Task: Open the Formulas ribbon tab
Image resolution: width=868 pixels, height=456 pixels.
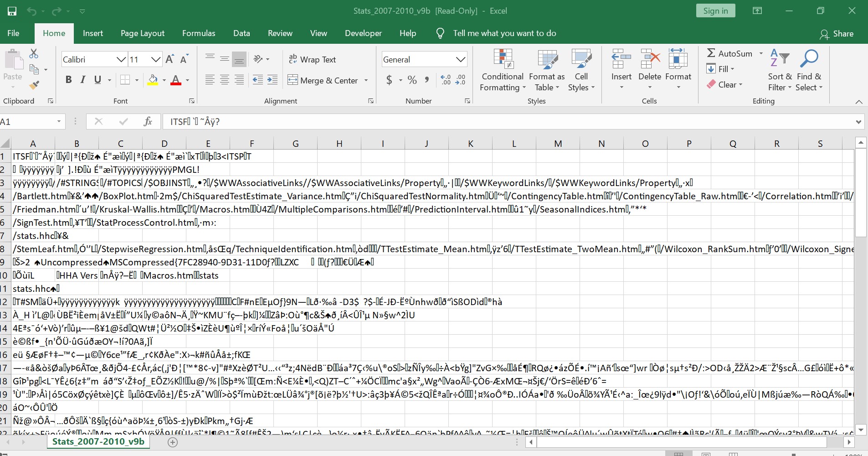Action: (x=199, y=33)
